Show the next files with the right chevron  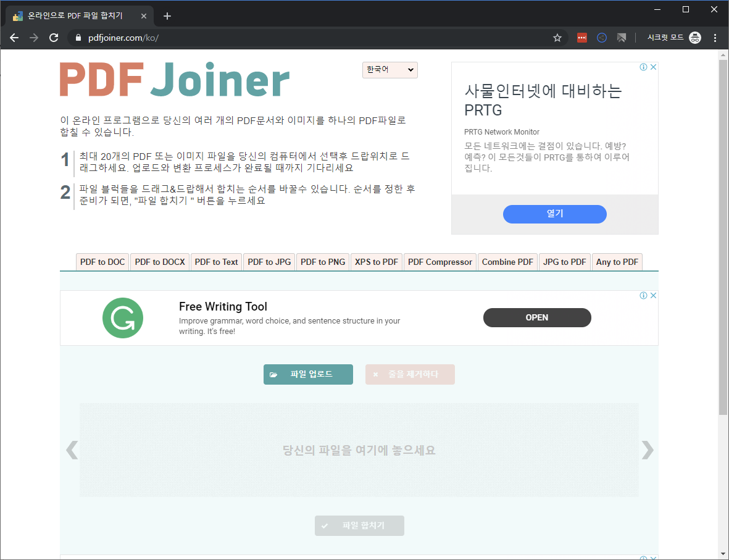(648, 449)
